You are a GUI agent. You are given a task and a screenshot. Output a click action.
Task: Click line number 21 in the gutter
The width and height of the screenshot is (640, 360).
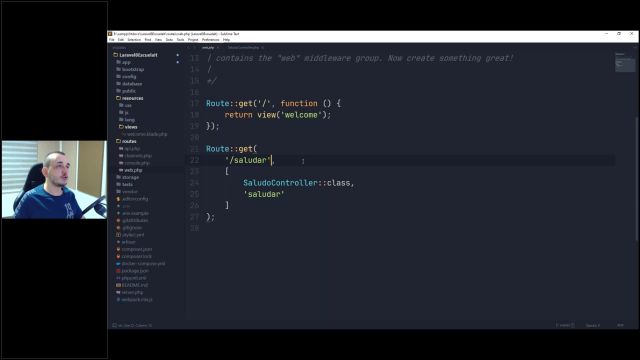click(194, 149)
